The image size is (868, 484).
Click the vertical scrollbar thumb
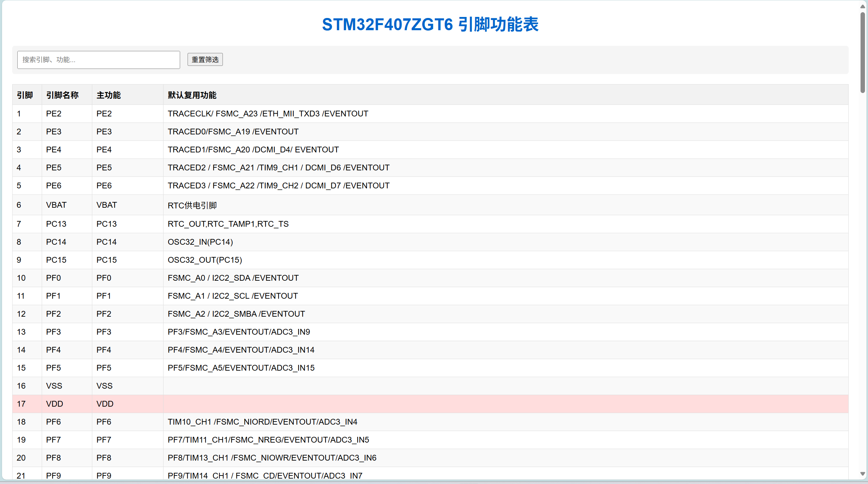click(x=863, y=53)
